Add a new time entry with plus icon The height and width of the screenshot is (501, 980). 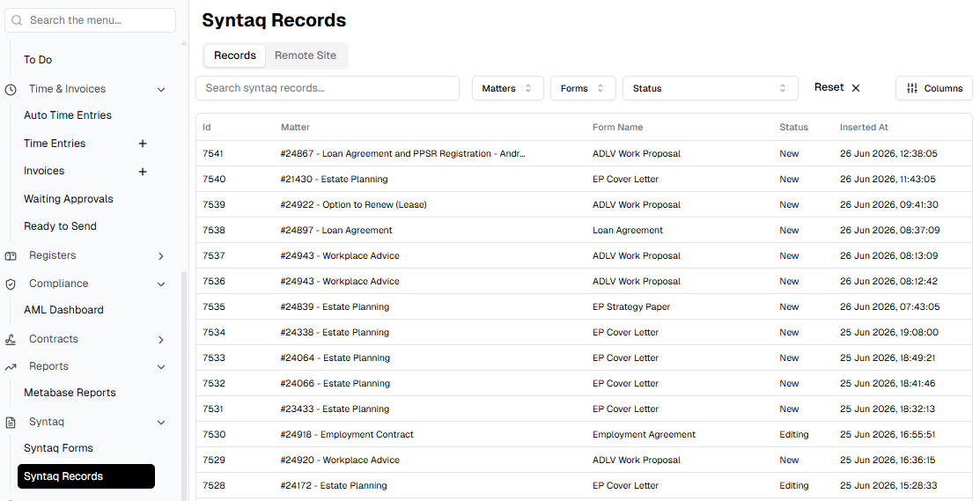143,144
